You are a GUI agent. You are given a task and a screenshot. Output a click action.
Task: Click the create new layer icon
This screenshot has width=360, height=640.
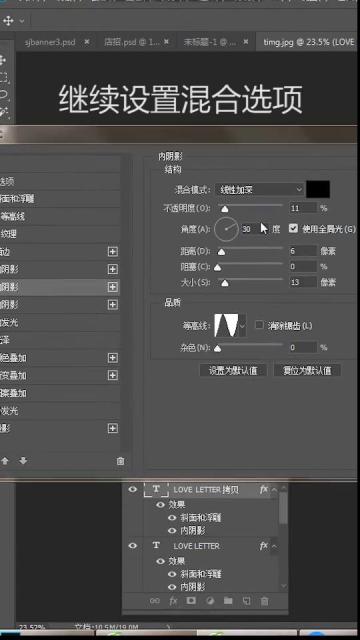pyautogui.click(x=246, y=601)
